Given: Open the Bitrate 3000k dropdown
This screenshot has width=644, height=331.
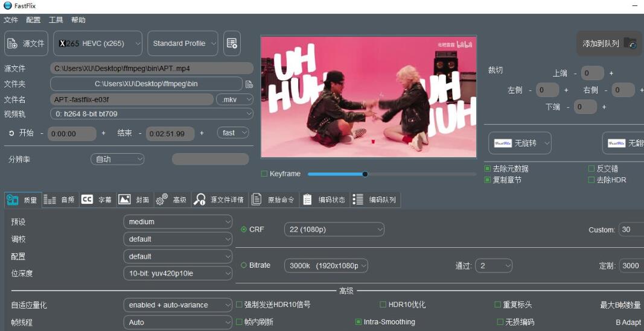Looking at the screenshot, I should click(x=326, y=266).
